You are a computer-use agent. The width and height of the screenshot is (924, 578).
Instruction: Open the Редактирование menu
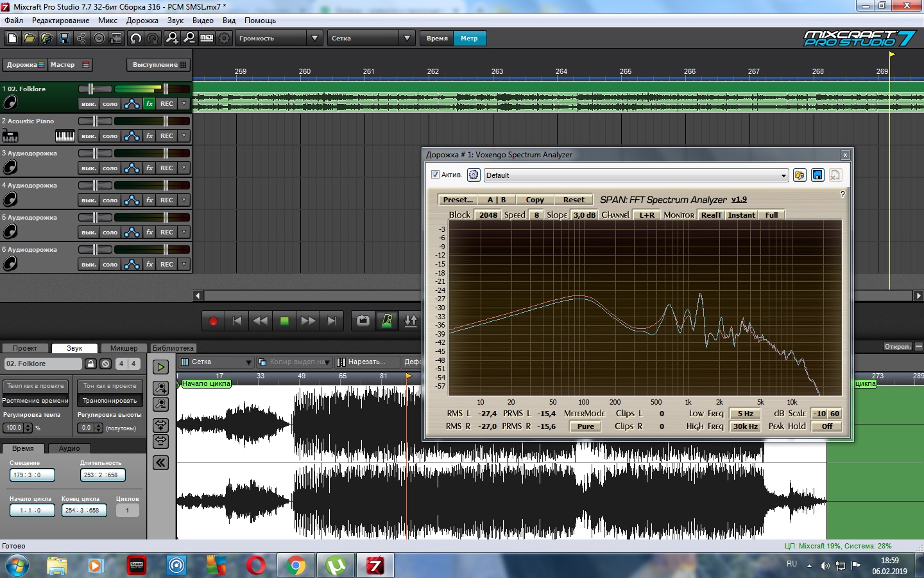tap(61, 21)
